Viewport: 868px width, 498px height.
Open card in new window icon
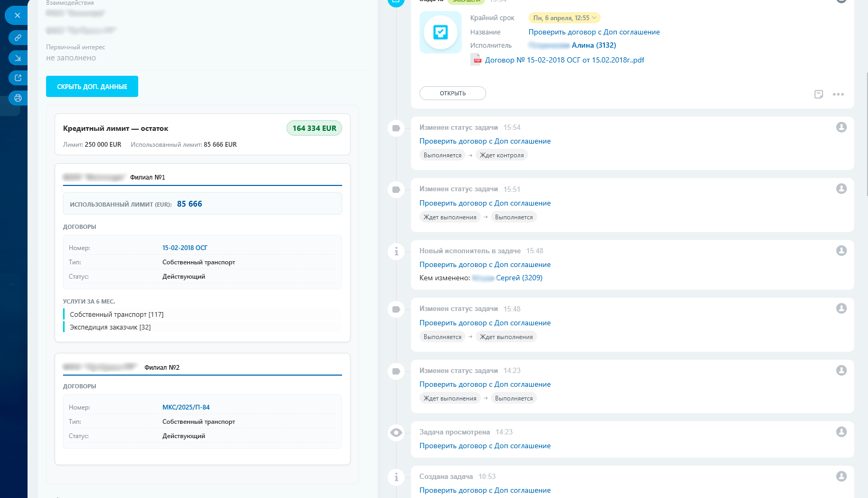click(x=18, y=78)
